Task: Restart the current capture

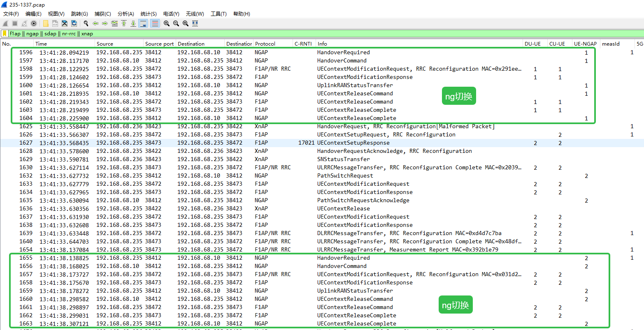Action: 24,23
